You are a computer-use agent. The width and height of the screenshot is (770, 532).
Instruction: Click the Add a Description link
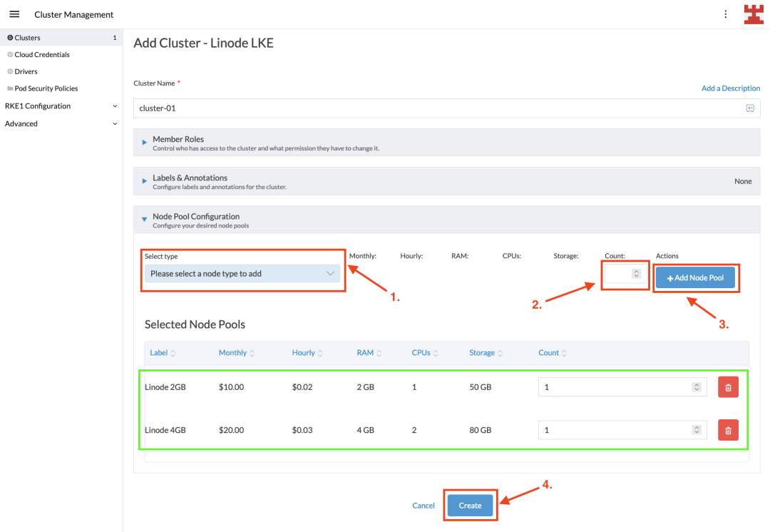point(731,88)
